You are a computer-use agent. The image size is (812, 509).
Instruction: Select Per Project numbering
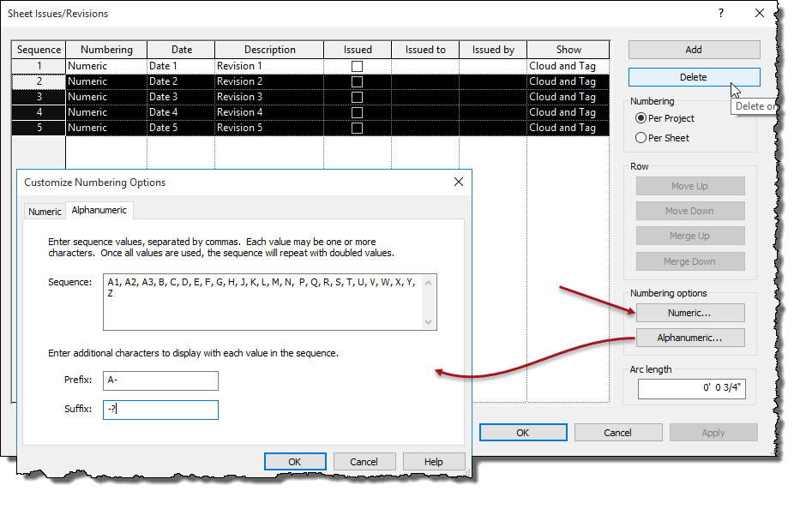(x=641, y=120)
